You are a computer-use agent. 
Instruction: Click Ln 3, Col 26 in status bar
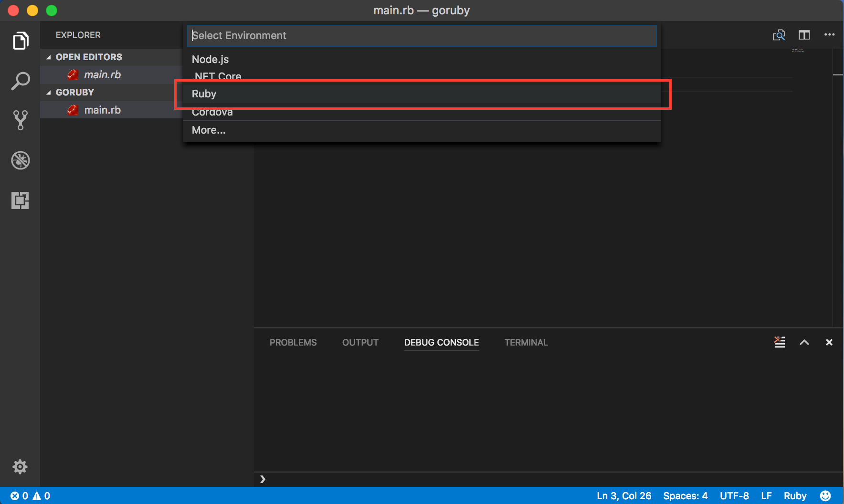click(624, 496)
